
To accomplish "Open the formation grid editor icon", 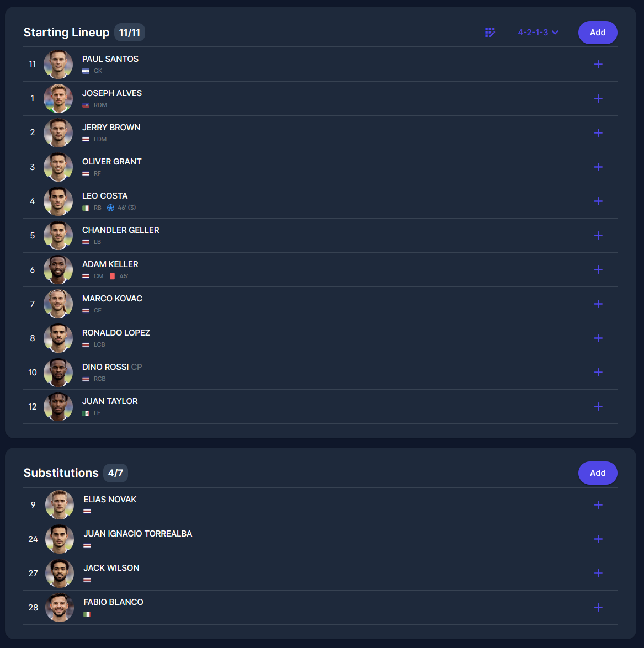I will [x=490, y=32].
